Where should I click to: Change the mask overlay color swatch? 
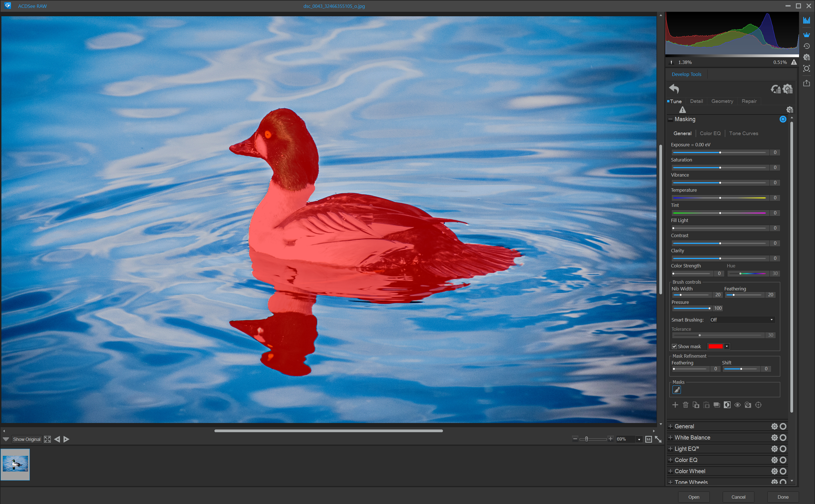[716, 346]
